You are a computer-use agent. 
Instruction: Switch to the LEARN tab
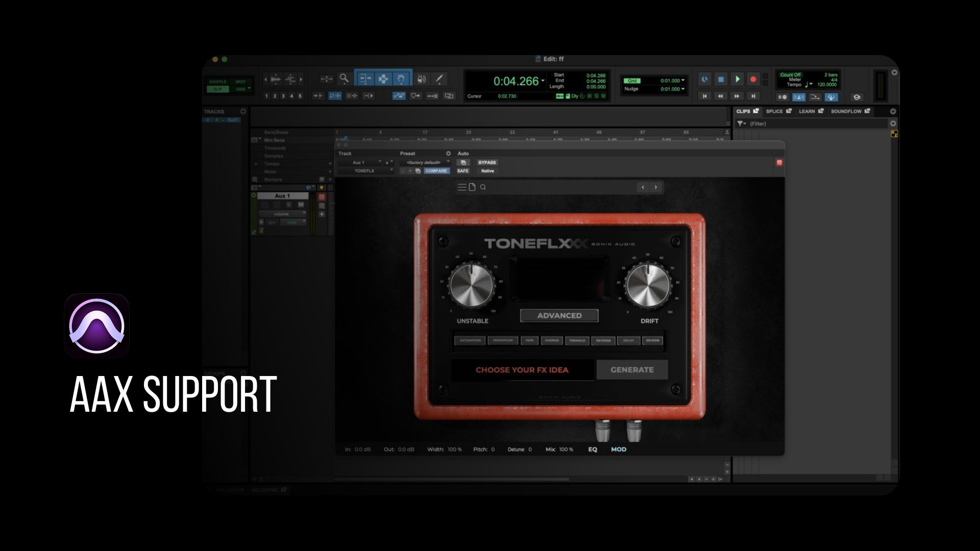(x=811, y=111)
